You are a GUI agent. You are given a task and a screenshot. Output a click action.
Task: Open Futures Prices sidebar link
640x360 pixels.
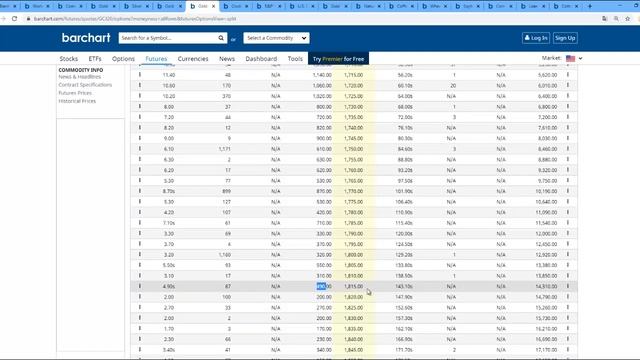[x=75, y=93]
